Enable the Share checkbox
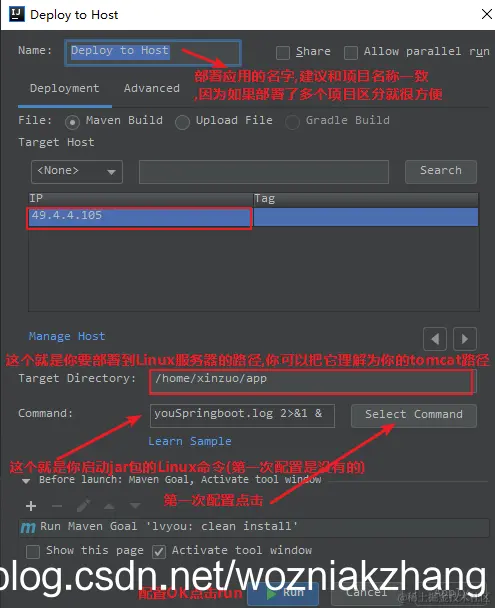The height and width of the screenshot is (608, 495). coord(283,53)
